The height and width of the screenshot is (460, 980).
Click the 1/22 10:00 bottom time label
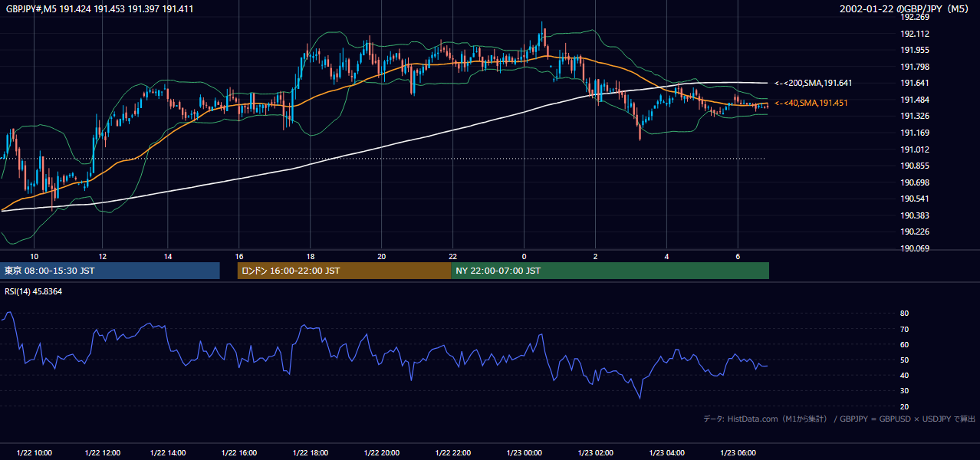coord(34,453)
